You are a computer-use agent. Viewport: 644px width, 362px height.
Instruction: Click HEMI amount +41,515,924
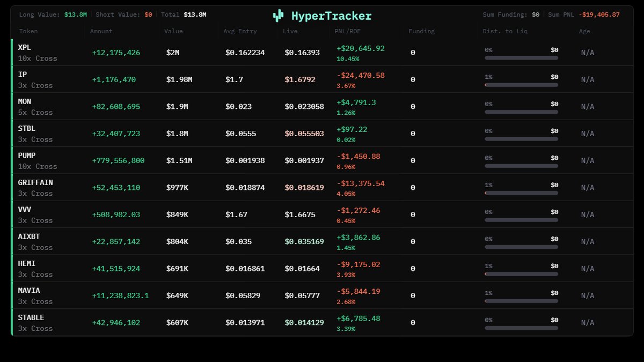(x=116, y=269)
